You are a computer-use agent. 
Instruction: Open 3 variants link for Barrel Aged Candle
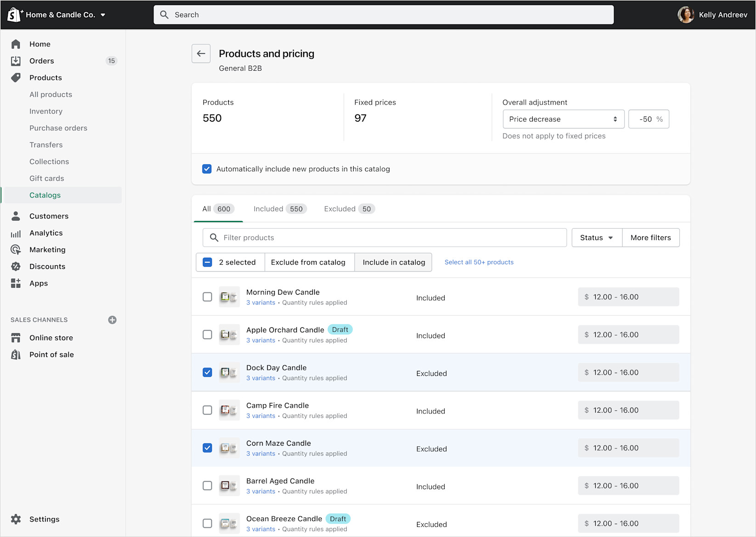point(261,491)
